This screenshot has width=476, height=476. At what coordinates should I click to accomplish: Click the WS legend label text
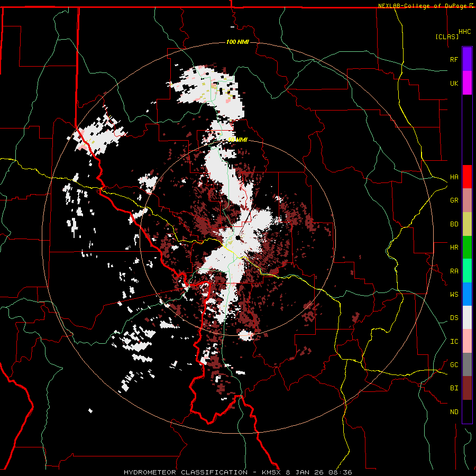[454, 295]
